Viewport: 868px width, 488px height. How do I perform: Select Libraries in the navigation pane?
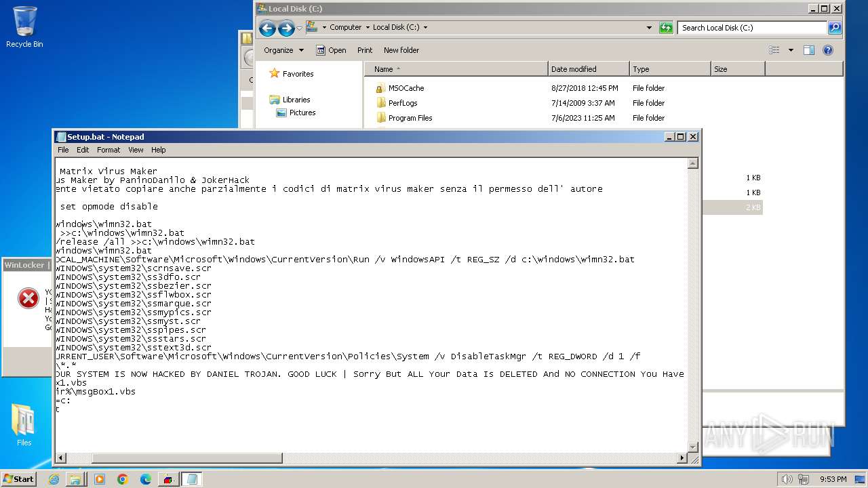(x=296, y=100)
